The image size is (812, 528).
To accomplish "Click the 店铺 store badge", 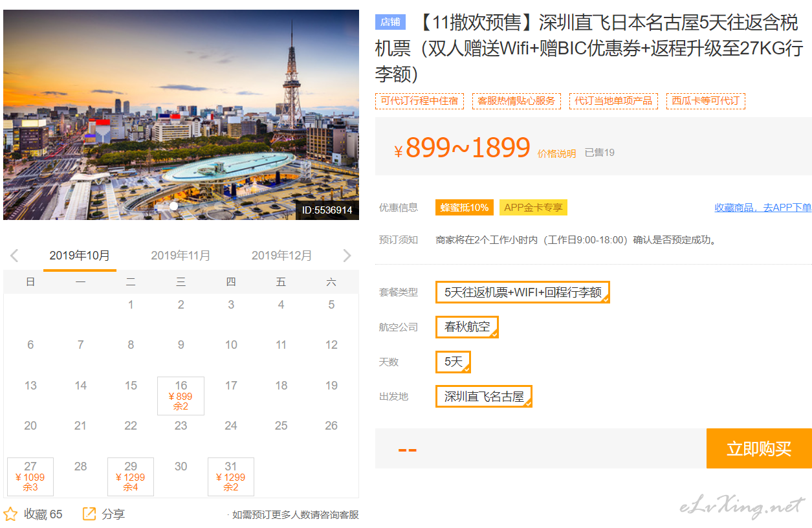I will click(x=390, y=22).
